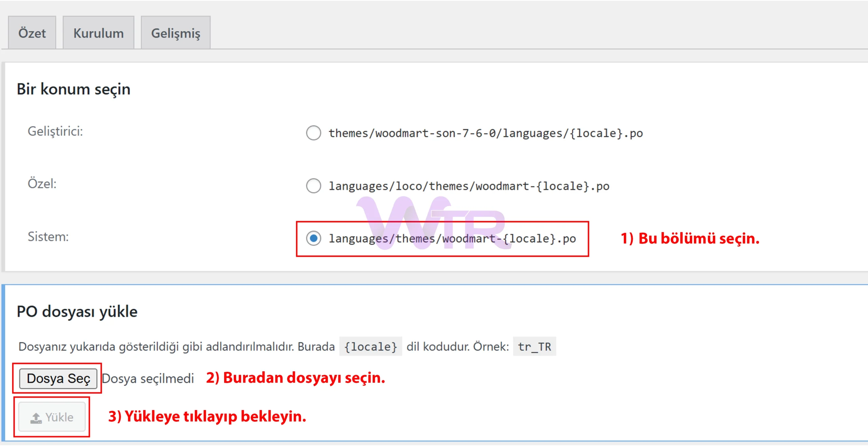The width and height of the screenshot is (868, 446).
Task: Go to the Gelişmiş tab
Action: tap(175, 33)
